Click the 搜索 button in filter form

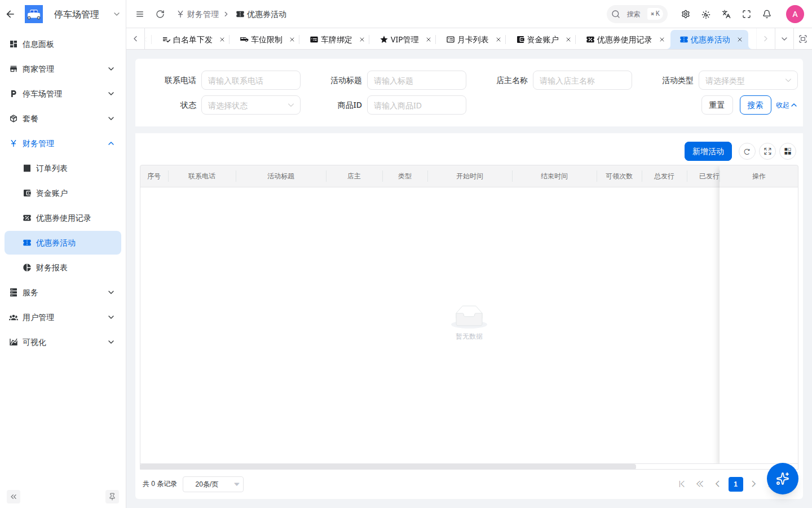(756, 105)
